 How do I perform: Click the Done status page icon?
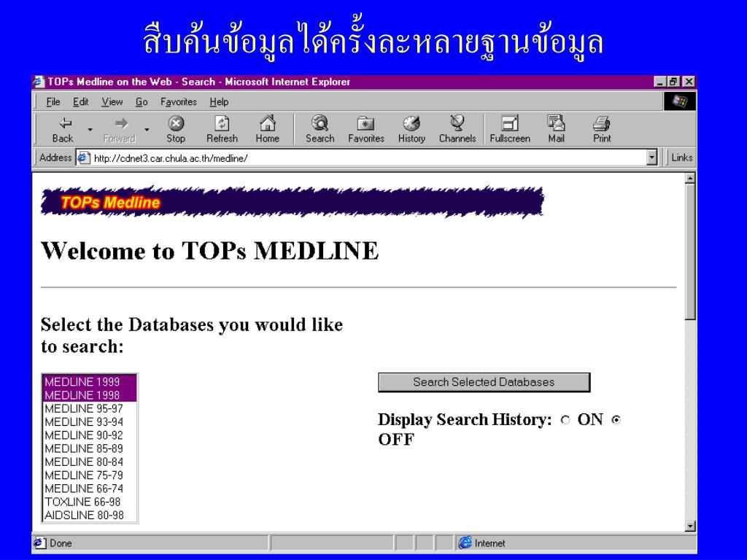pos(40,542)
